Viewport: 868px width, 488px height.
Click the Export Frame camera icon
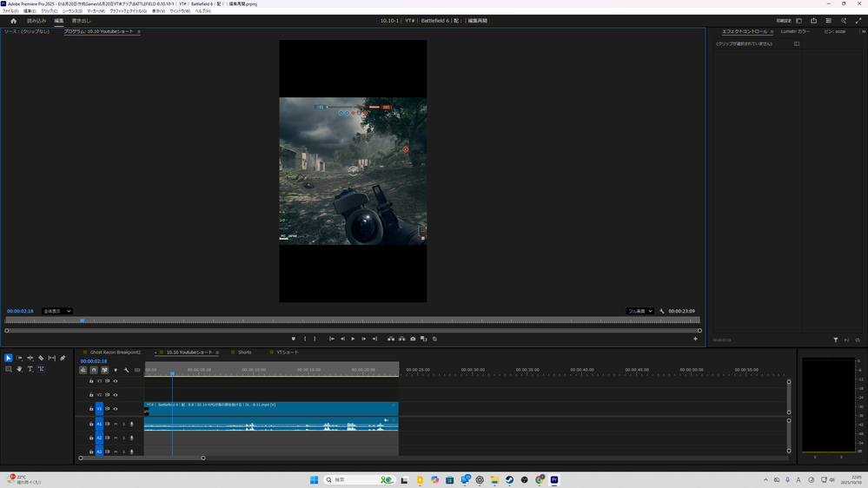(x=413, y=339)
